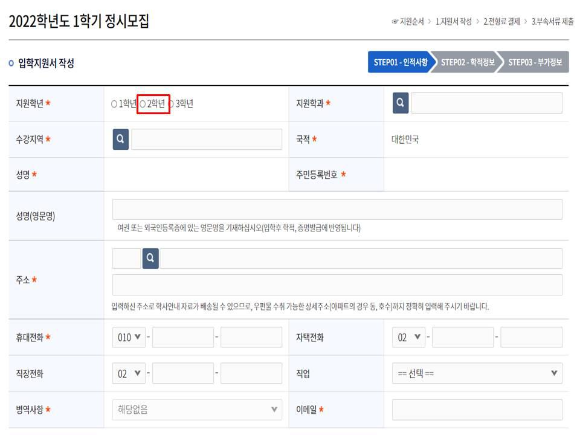Click the 휴대전화 last number field
This screenshot has height=435, width=580.
[252, 337]
